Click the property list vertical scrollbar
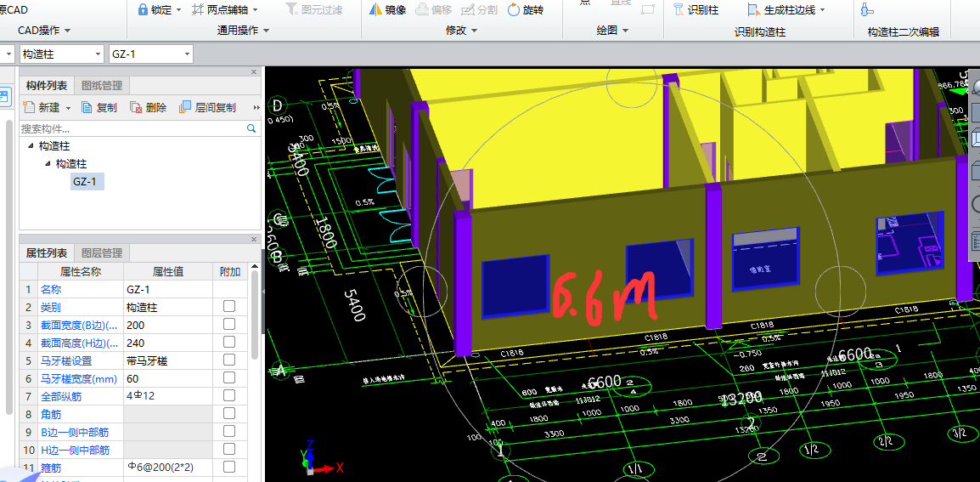The image size is (980, 482). [255, 313]
